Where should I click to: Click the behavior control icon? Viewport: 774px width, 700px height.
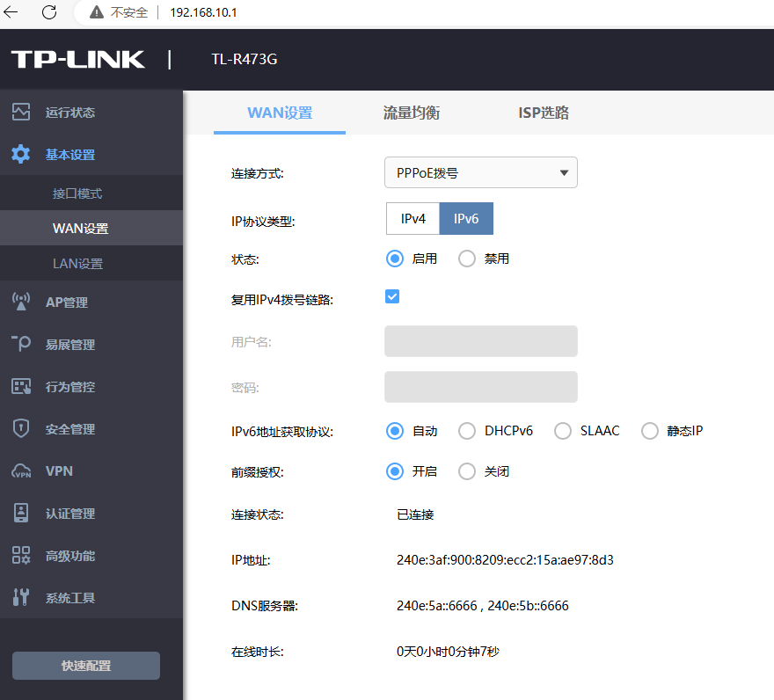click(21, 387)
